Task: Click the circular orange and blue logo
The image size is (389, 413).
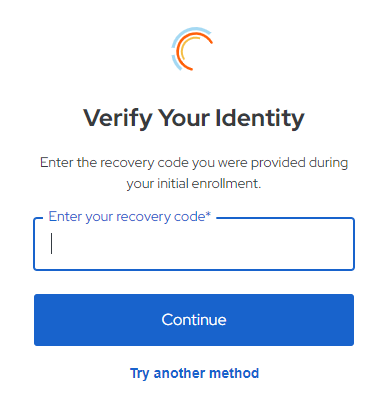Action: 192,49
